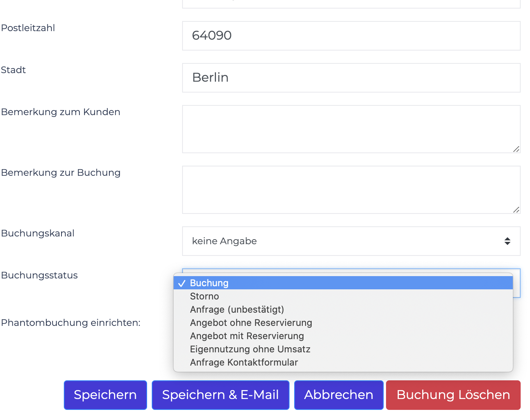The image size is (530, 420).
Task: Select the Buchung status option
Action: 343,283
